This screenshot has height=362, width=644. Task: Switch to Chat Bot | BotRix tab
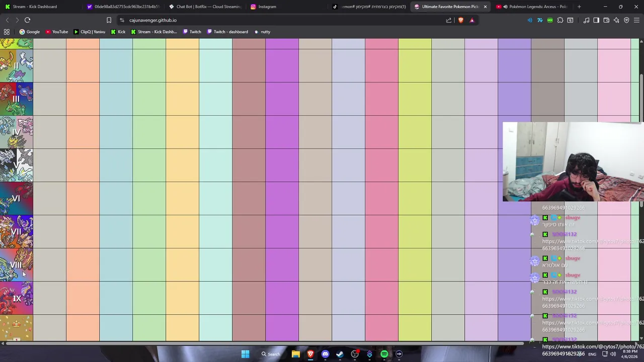[205, 7]
